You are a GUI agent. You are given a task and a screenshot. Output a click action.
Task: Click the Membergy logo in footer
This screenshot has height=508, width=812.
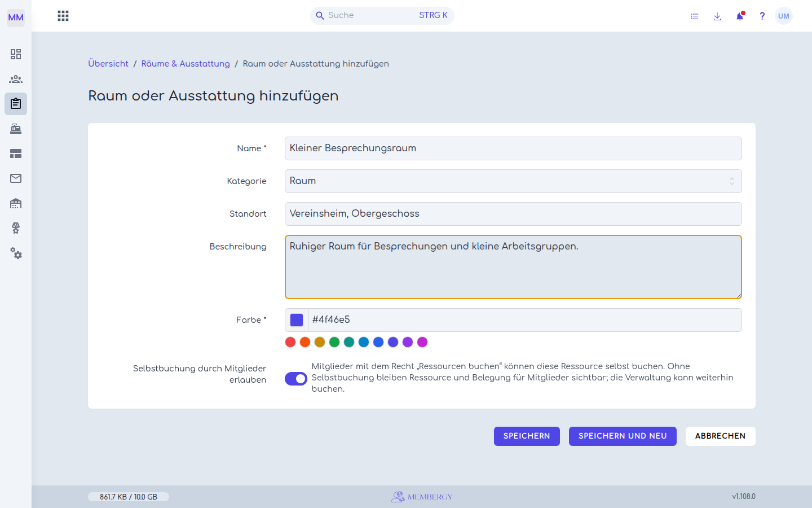(422, 497)
